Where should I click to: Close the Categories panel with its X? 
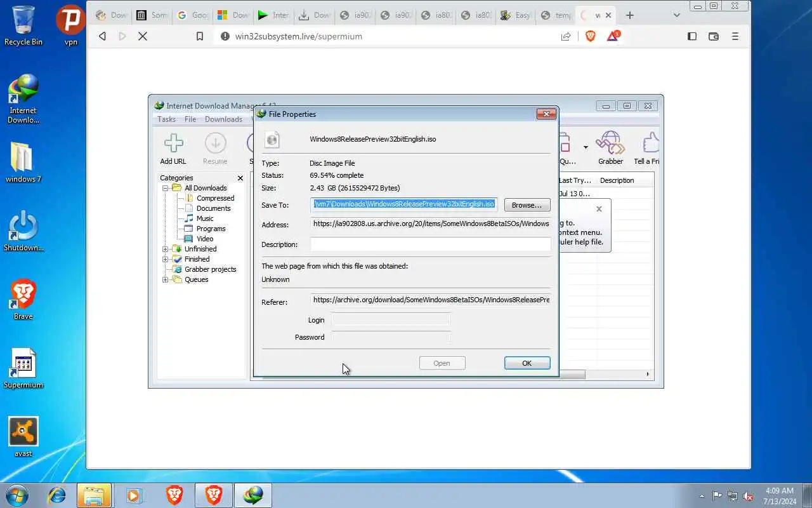(240, 178)
